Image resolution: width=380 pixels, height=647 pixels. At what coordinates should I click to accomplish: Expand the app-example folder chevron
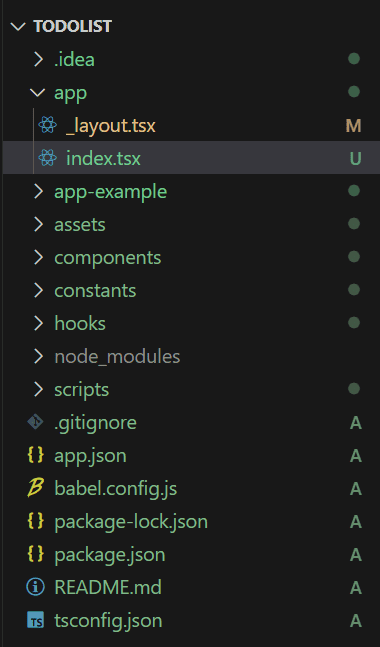pyautogui.click(x=38, y=191)
